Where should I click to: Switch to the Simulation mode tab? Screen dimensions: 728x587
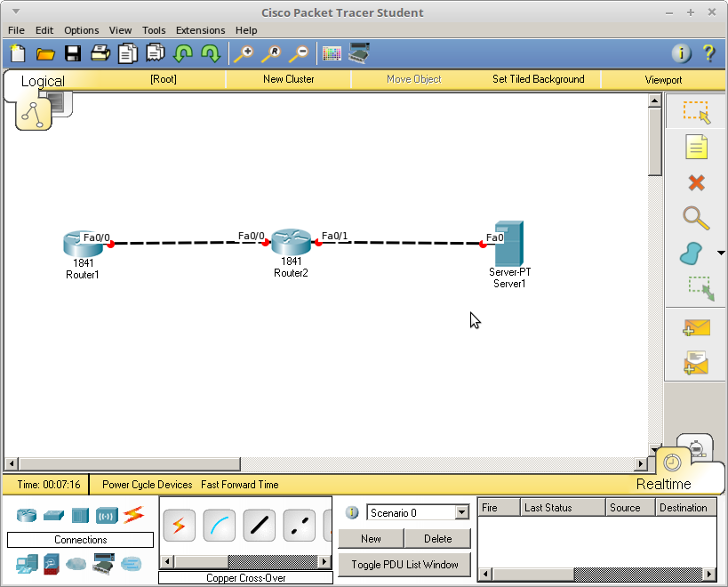click(695, 446)
